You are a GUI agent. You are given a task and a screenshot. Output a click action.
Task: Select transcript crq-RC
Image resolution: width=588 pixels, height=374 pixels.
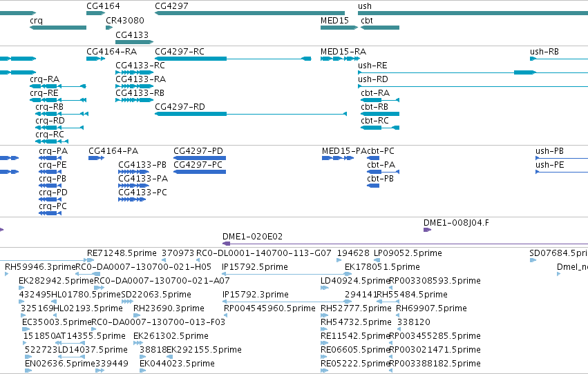[52, 141]
